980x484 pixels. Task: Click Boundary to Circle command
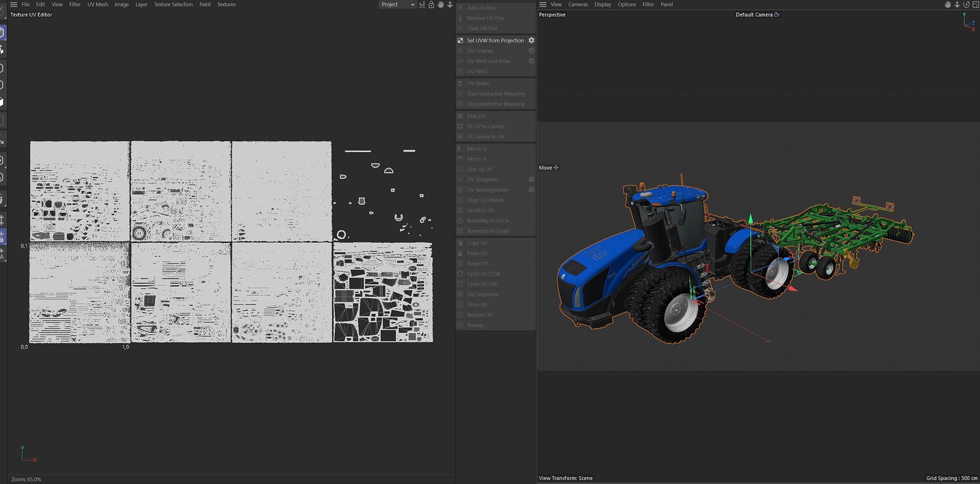click(495, 221)
